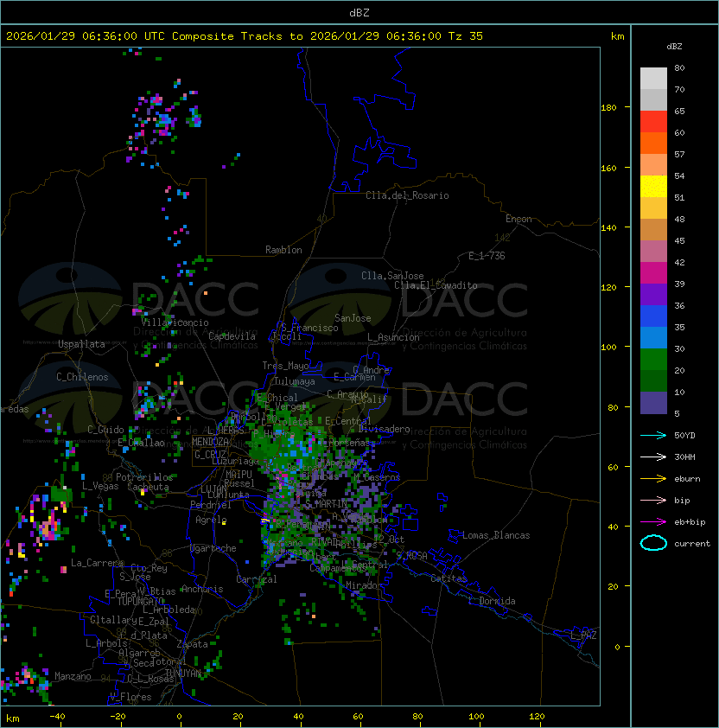
Task: Click the Mirador place label
Action: pyautogui.click(x=365, y=585)
